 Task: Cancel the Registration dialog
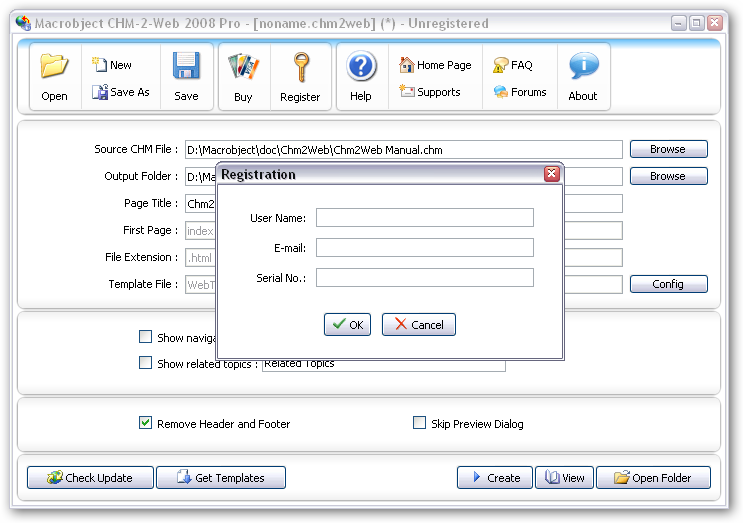tap(419, 324)
